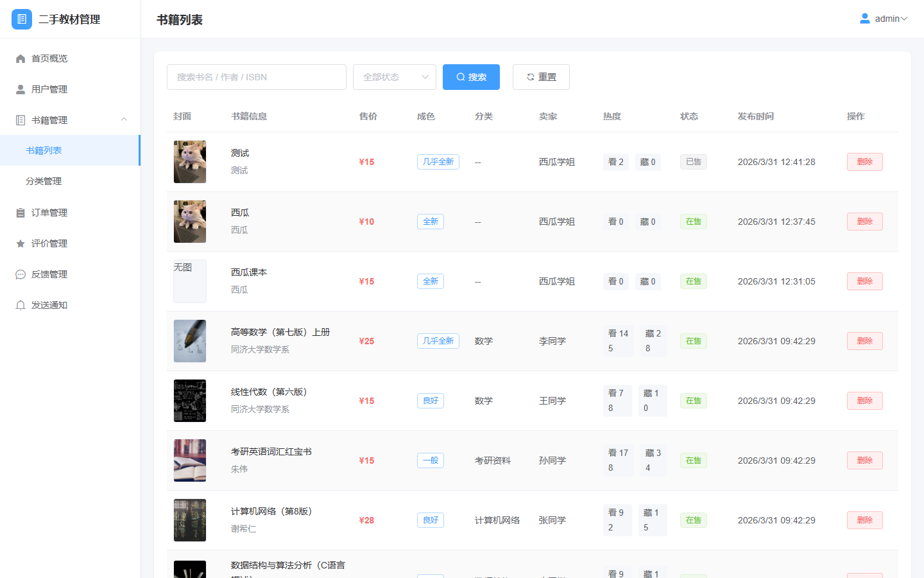The width and height of the screenshot is (924, 578).
Task: Click the user icon beside 用户管理
Action: [21, 89]
